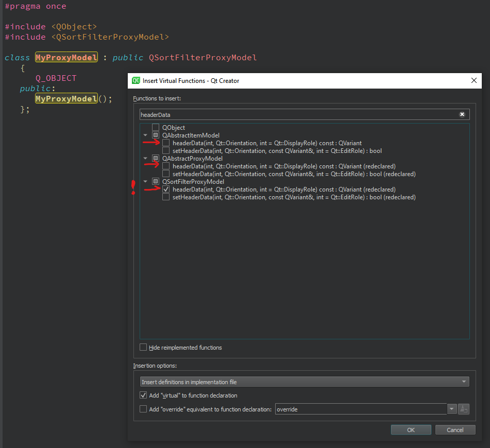Toggle the QObject checkbox
The height and width of the screenshot is (448, 490).
[x=155, y=127]
